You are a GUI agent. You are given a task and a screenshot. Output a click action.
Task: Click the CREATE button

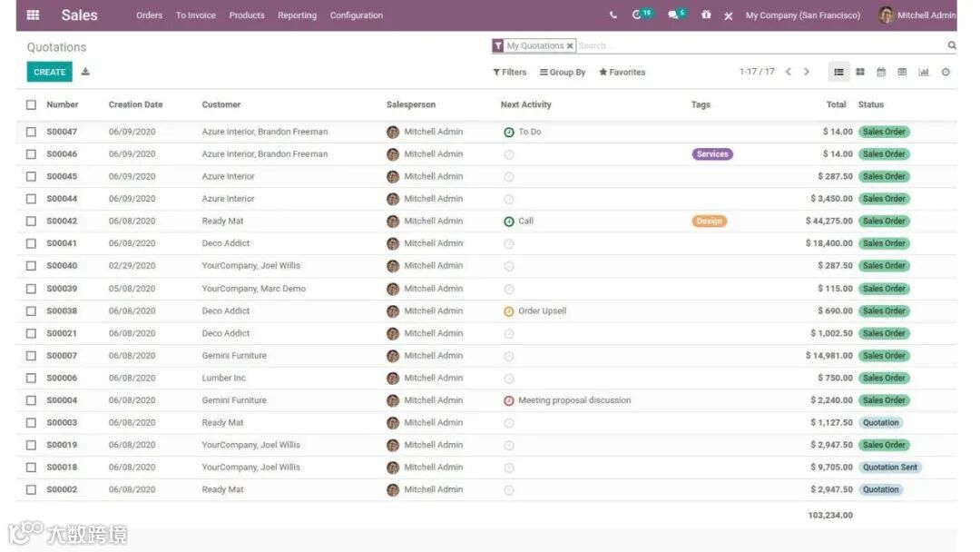(x=49, y=72)
